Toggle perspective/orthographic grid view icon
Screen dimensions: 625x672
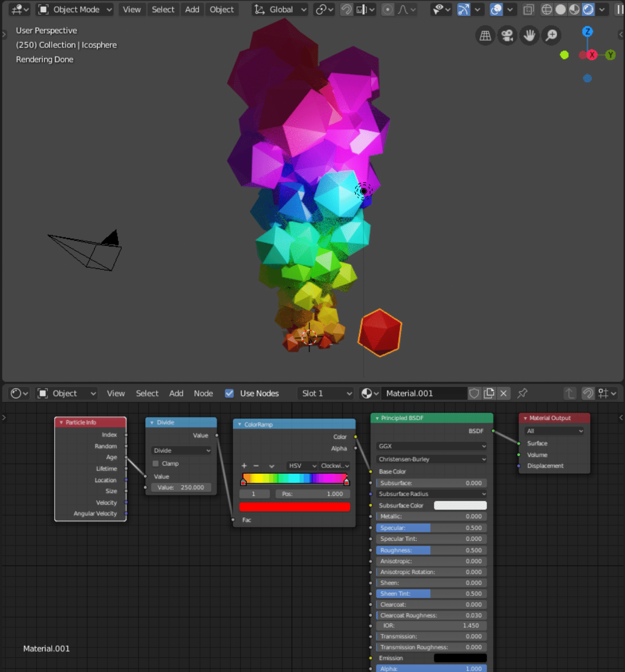tap(485, 35)
